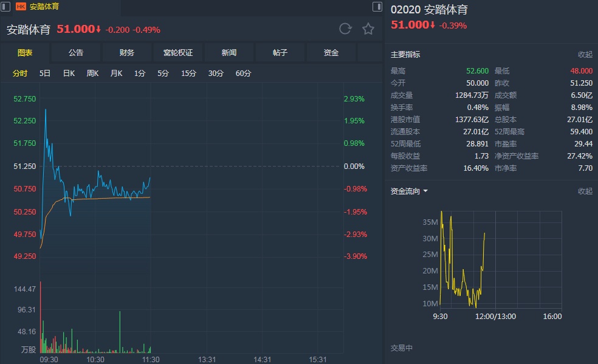Select the 5分 interval
Screen dimensions: 598x364
point(163,73)
